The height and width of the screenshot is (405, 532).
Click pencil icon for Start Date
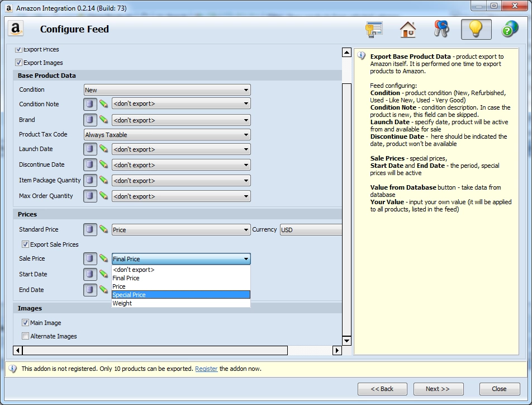[x=103, y=274]
